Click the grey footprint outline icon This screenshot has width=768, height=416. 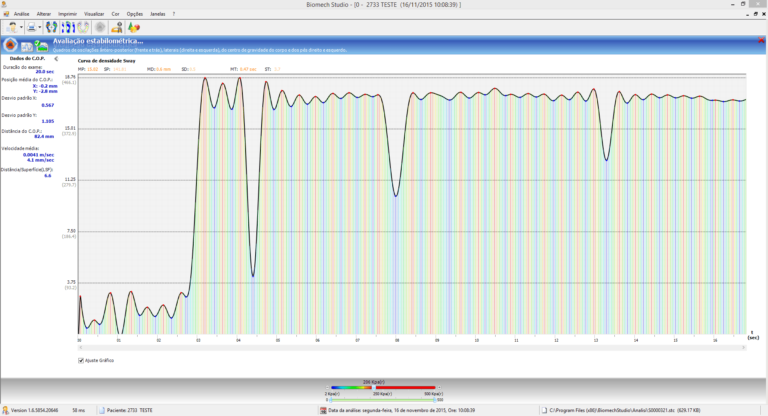pyautogui.click(x=83, y=27)
